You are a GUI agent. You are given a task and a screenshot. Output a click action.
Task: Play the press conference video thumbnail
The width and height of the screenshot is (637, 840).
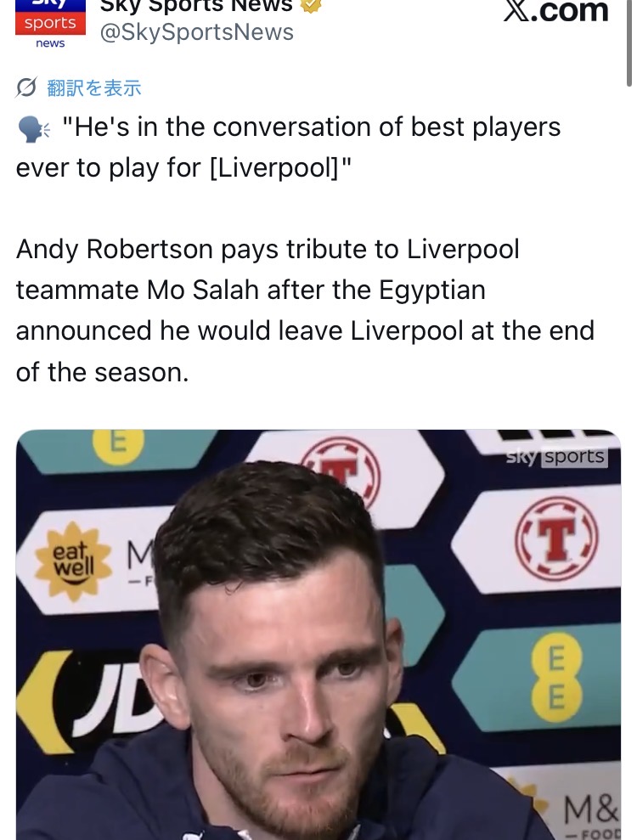click(318, 634)
